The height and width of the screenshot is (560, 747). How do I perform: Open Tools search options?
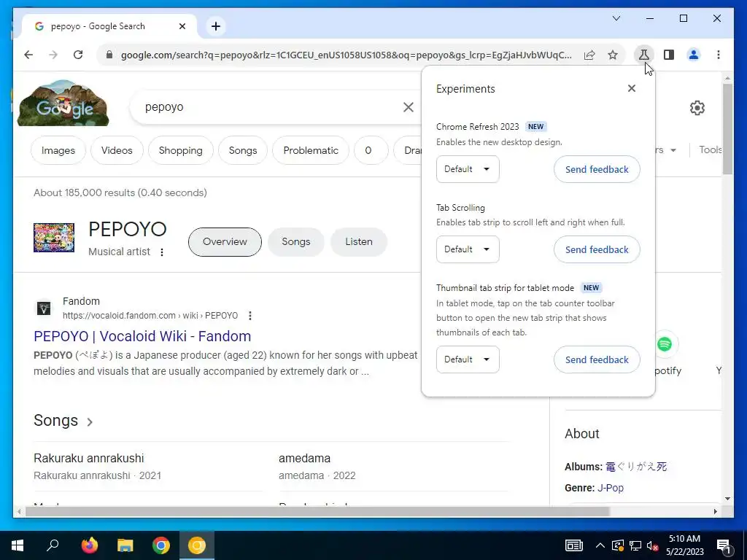711,150
